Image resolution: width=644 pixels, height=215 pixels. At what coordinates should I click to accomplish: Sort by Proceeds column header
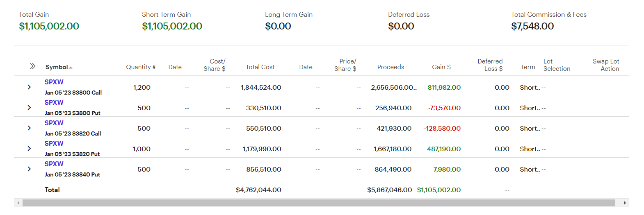(391, 67)
